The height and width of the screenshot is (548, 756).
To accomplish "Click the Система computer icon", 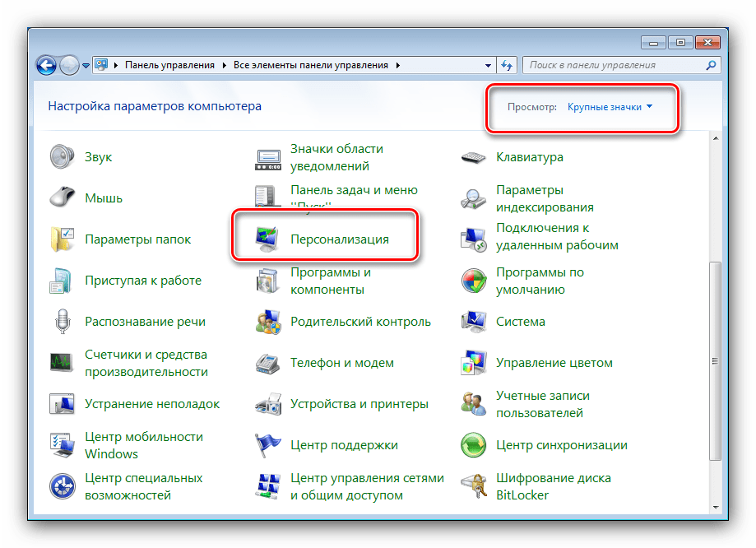I will (x=474, y=322).
